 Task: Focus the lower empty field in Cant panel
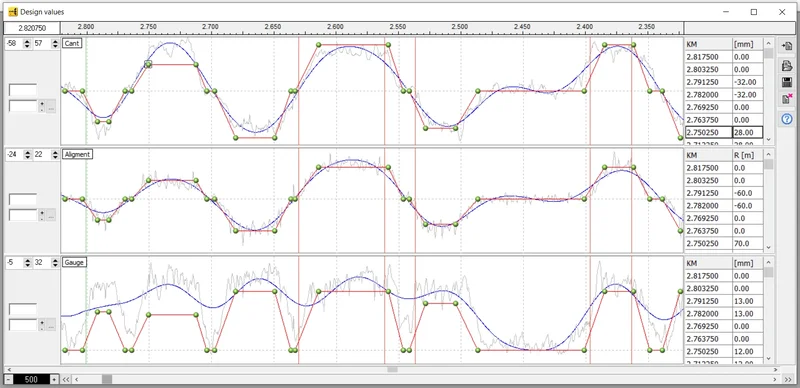coord(23,106)
